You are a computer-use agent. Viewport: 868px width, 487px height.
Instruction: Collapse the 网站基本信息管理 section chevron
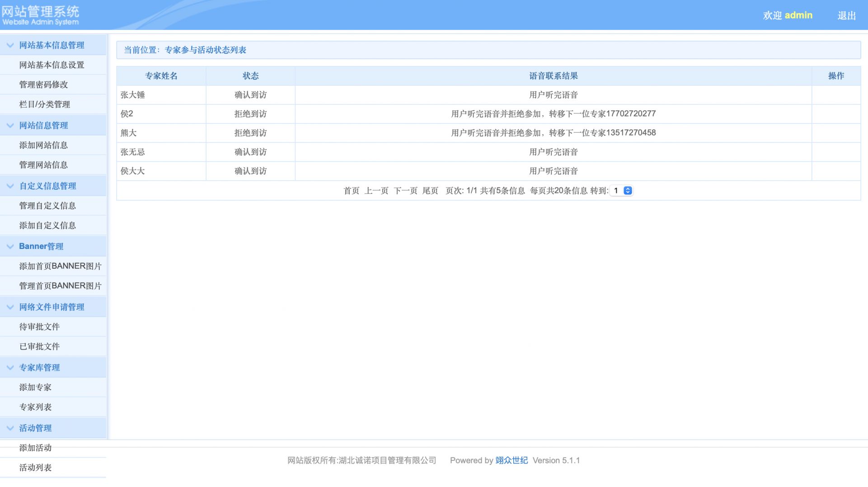pyautogui.click(x=10, y=45)
